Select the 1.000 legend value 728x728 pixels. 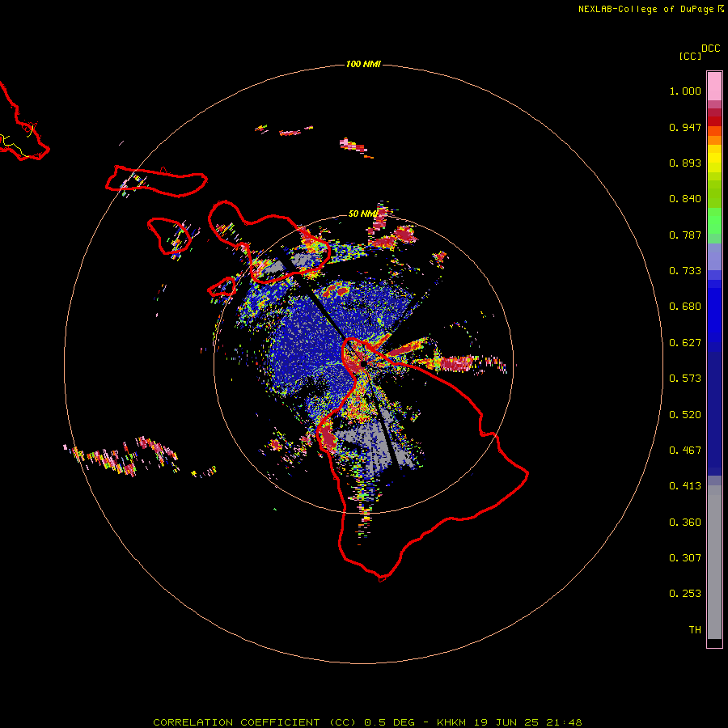[685, 91]
